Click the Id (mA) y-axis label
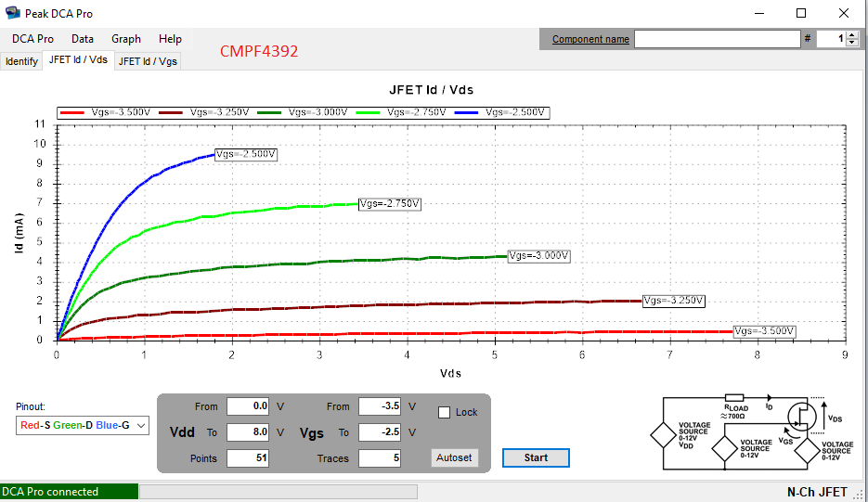 click(19, 233)
